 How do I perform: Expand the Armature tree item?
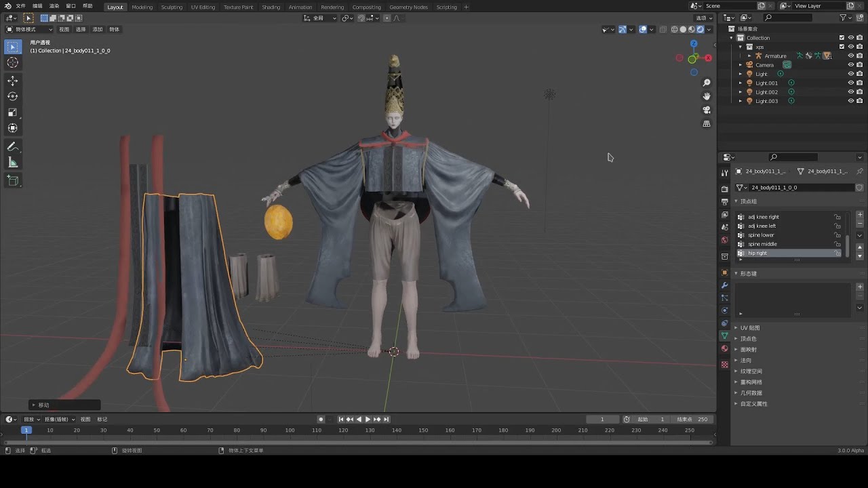click(749, 56)
